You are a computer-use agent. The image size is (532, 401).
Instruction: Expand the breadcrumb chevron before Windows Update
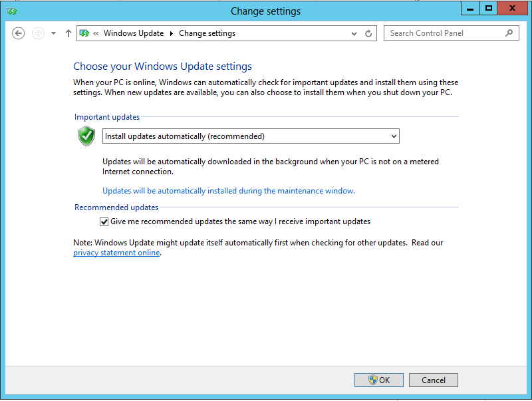pos(96,33)
